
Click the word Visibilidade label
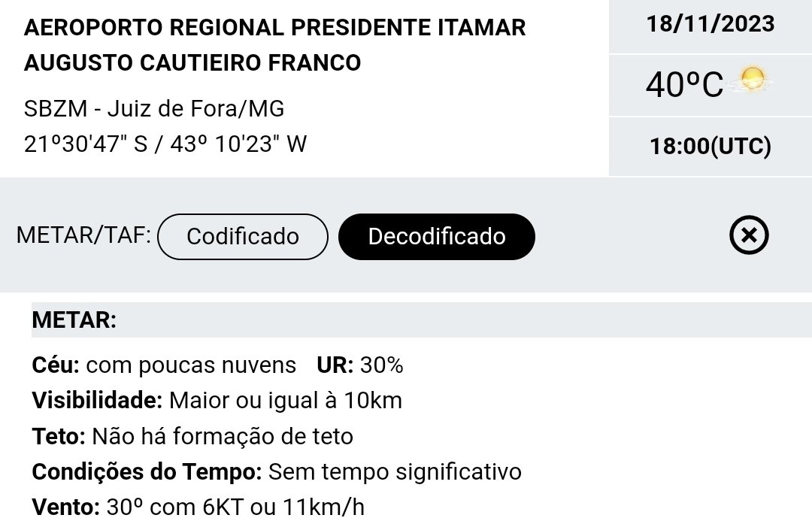[97, 401]
